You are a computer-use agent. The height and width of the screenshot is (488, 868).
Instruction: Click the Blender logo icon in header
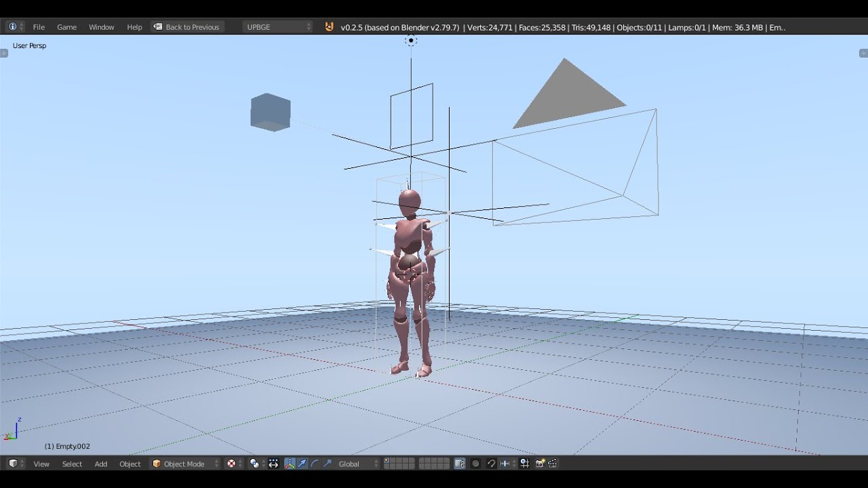click(x=330, y=27)
